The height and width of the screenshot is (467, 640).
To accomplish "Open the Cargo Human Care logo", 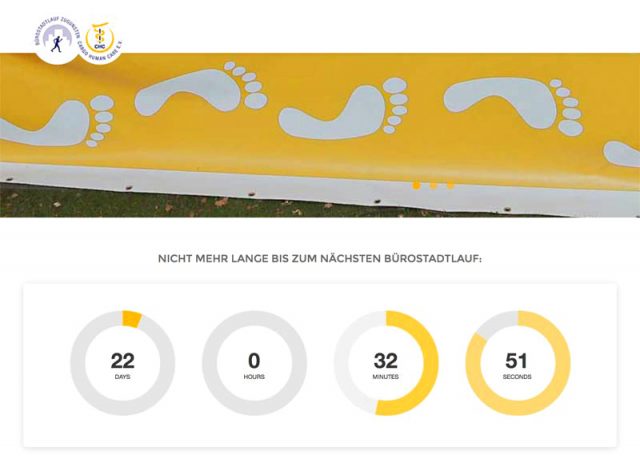I will click(100, 41).
